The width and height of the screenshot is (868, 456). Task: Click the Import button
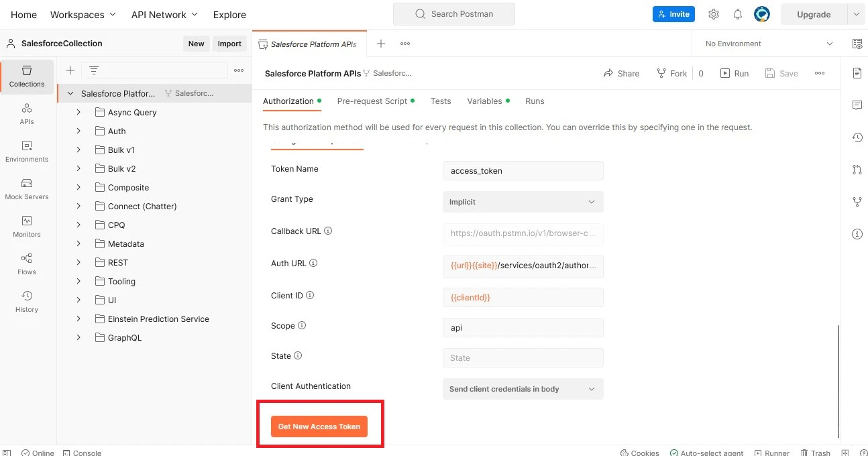pyautogui.click(x=229, y=44)
